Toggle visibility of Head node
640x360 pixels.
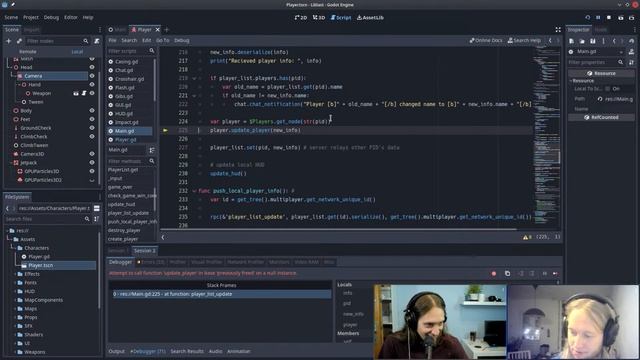click(92, 67)
